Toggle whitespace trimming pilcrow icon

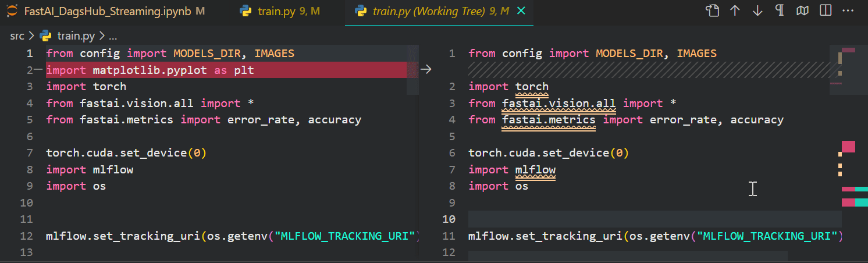coord(780,11)
